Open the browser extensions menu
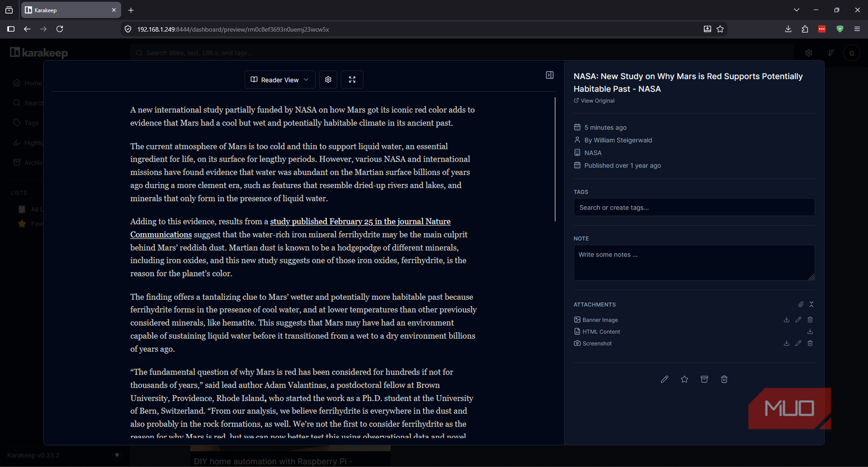Screen dimensions: 868x467 pyautogui.click(x=805, y=29)
